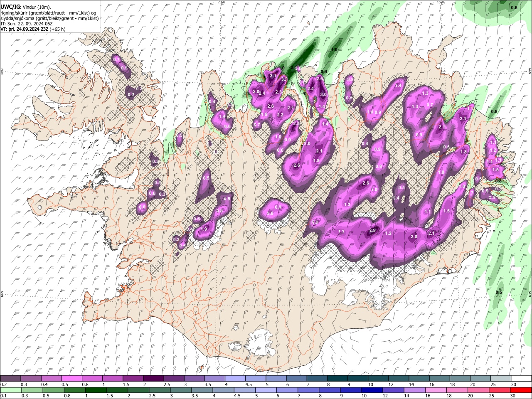This screenshot has width=532, height=399.
Task: Select upper legend swatch between 12 and 14
Action: click(x=399, y=378)
